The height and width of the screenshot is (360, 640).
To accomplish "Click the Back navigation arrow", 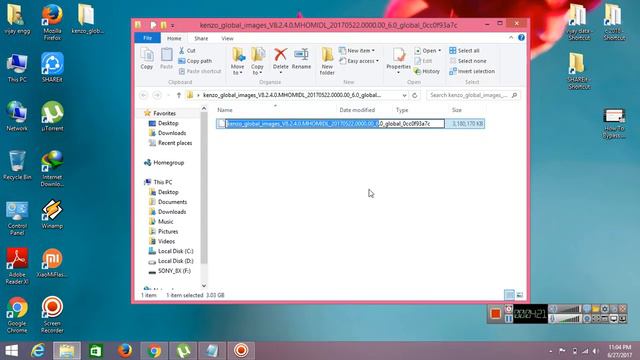I will point(144,95).
